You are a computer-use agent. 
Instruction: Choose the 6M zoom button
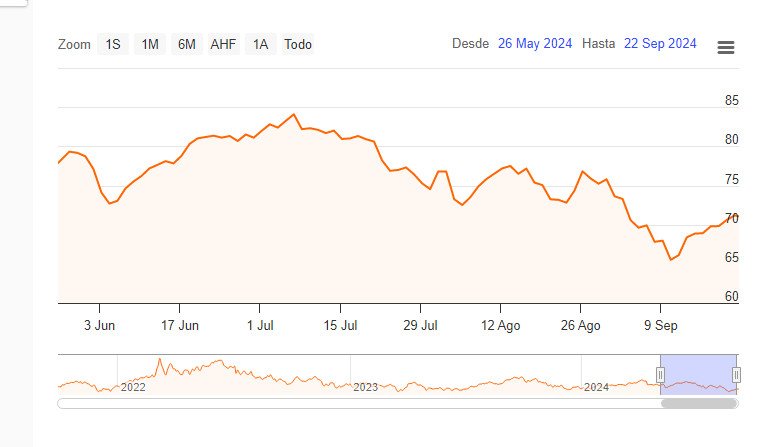[187, 44]
